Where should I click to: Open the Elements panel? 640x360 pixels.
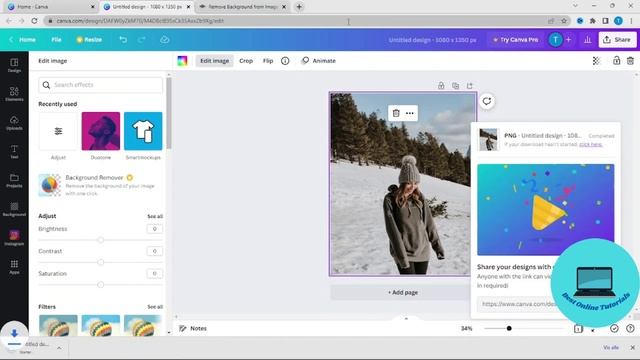tap(14, 94)
